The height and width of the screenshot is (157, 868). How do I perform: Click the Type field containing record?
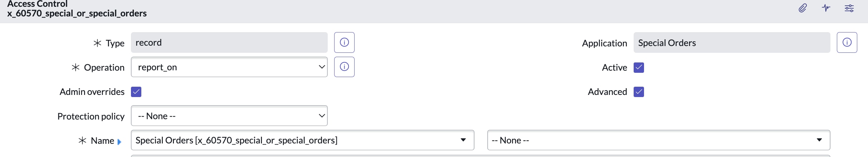click(229, 42)
